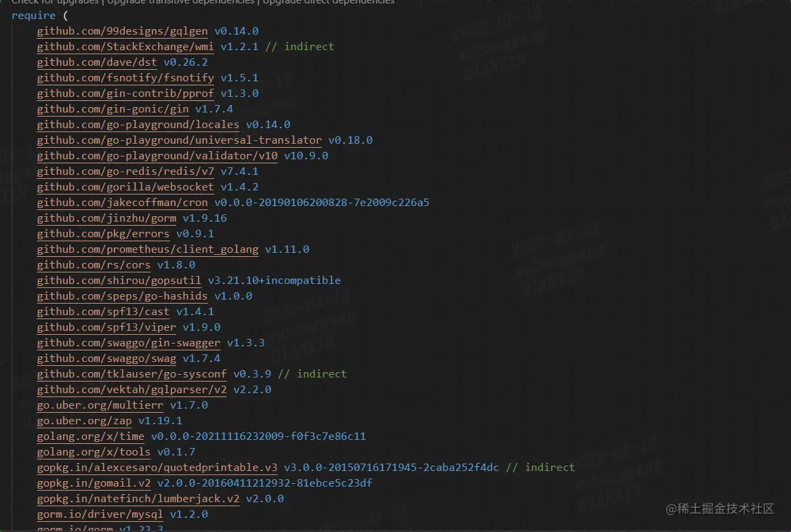Click lumberjack version v2.0.0
The width and height of the screenshot is (791, 532).
pos(265,499)
